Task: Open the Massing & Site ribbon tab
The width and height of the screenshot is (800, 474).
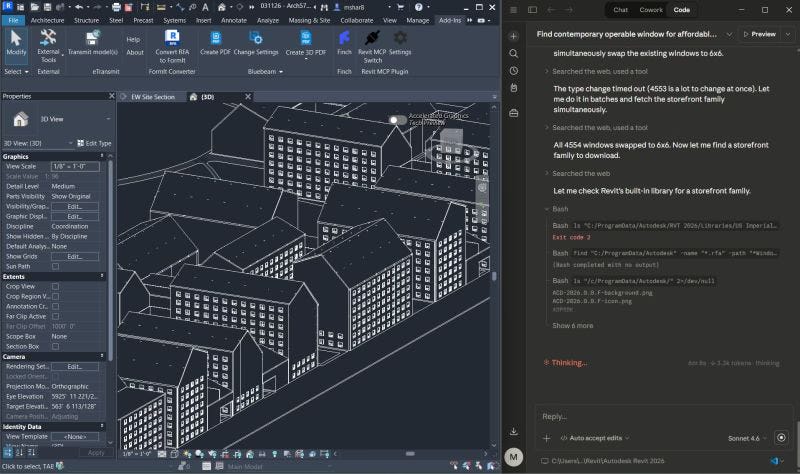Action: [309, 20]
